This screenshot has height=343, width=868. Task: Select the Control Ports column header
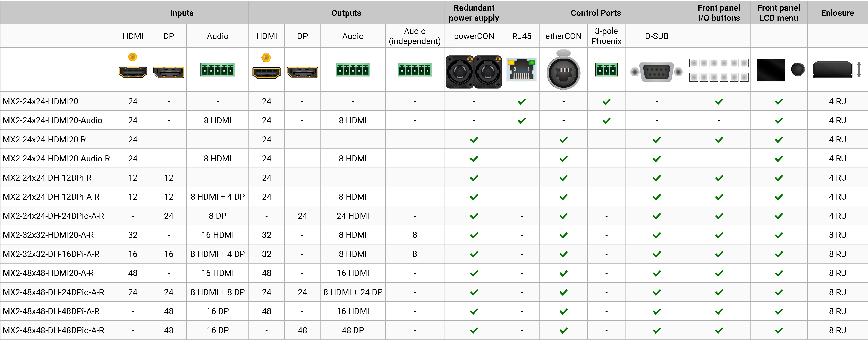pyautogui.click(x=595, y=13)
